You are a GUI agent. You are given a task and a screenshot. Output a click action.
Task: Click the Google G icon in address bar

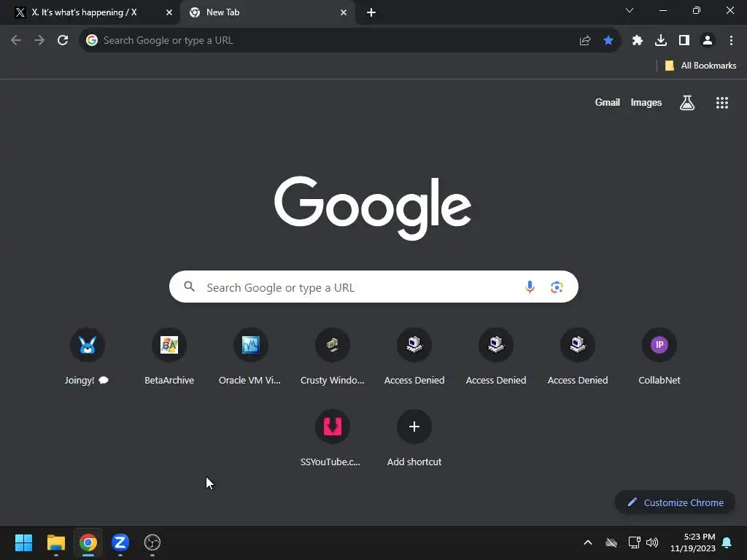92,41
